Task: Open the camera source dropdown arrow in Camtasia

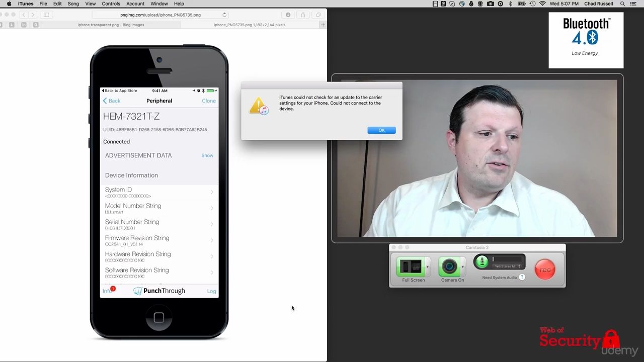Action: [x=463, y=266]
